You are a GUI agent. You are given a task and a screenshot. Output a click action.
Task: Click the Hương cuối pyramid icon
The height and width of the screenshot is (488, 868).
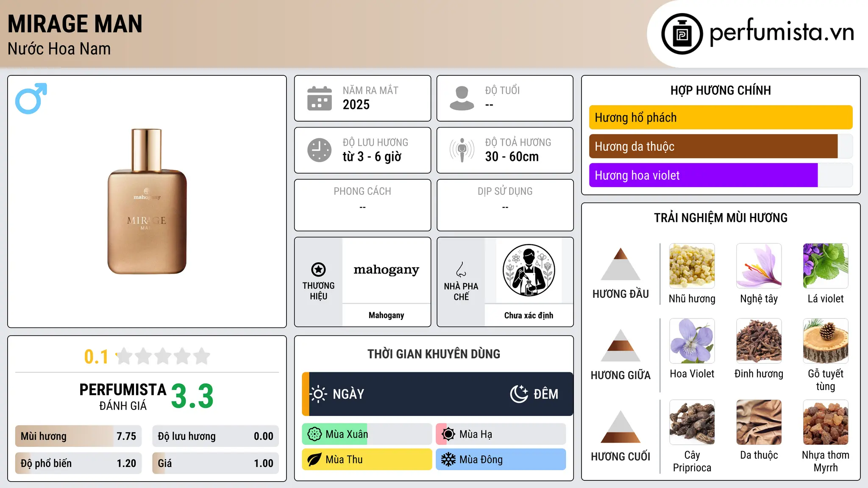620,427
